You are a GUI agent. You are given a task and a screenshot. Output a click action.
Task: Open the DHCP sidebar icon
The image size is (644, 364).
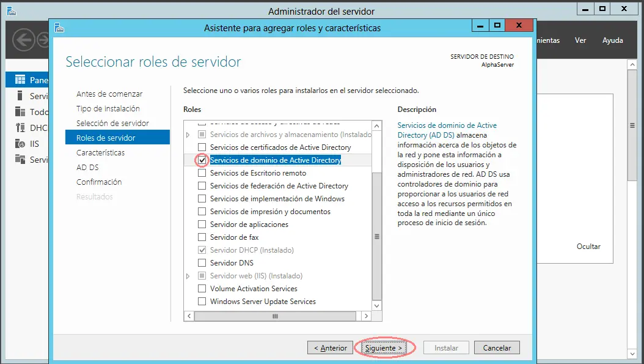[20, 127]
